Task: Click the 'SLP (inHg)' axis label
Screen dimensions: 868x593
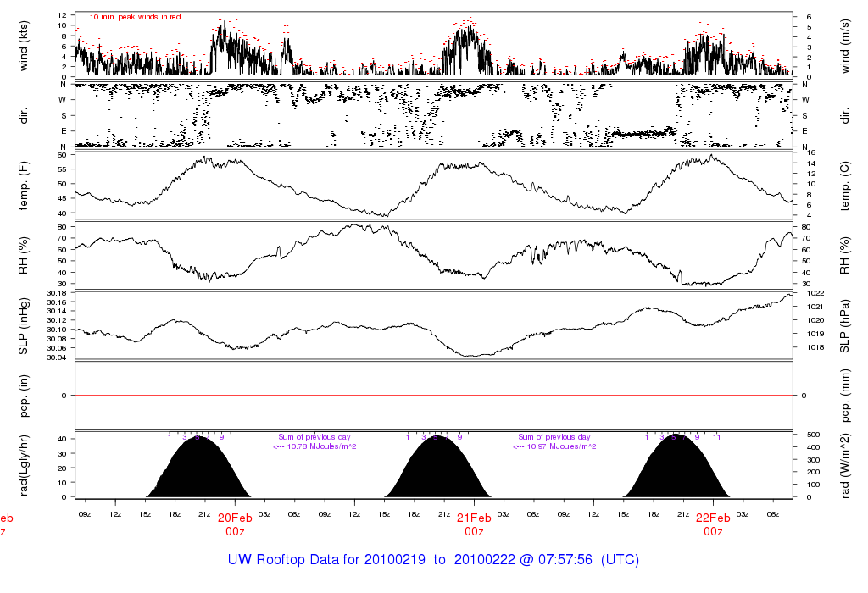Action: tap(24, 324)
